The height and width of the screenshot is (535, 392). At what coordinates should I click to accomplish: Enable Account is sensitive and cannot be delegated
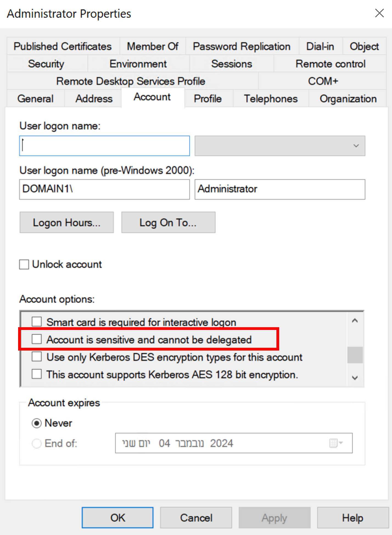(37, 340)
